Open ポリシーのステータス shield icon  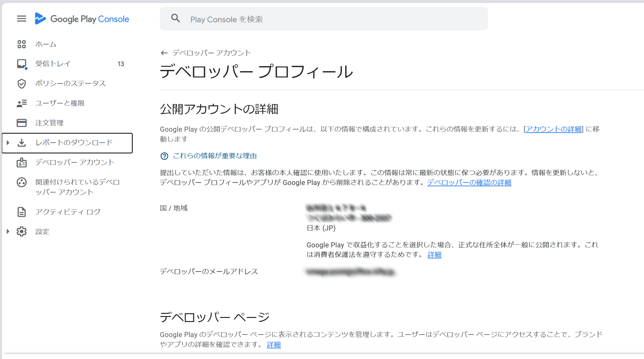coord(21,83)
